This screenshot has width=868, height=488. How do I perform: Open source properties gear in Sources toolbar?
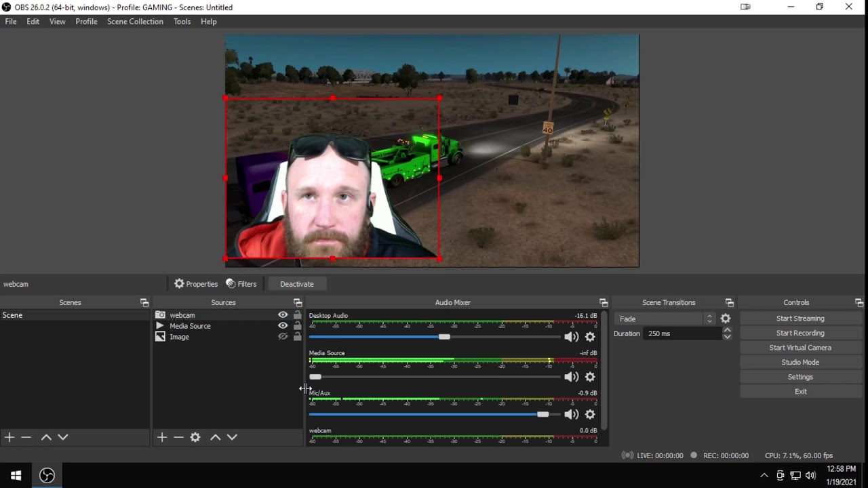[195, 437]
